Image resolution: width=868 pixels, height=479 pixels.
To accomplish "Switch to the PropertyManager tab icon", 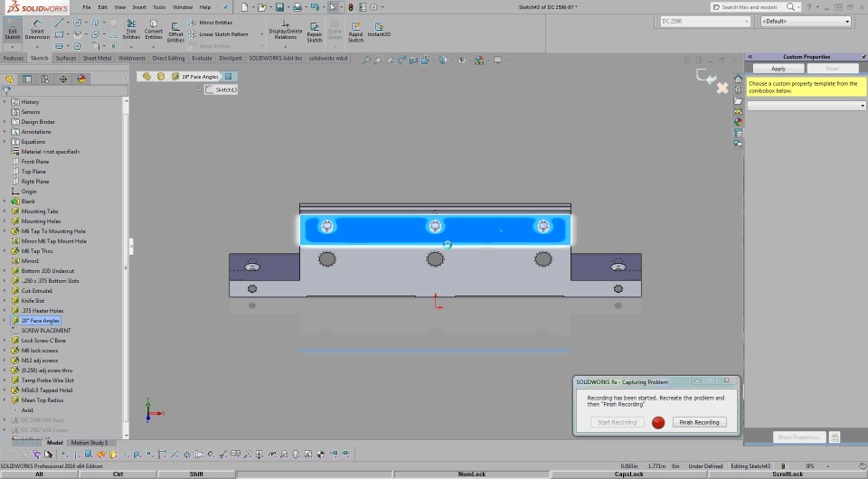I will pos(27,80).
